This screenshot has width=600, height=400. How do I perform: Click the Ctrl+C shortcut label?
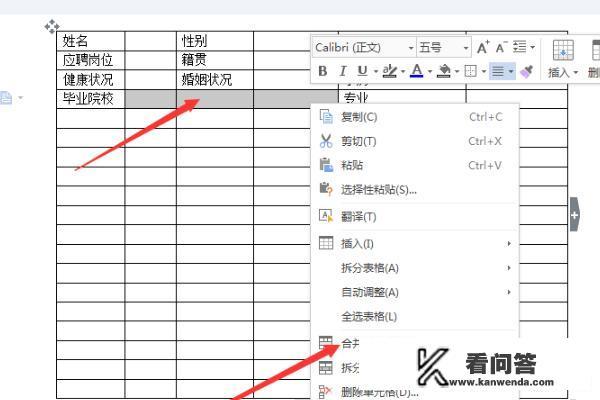tap(486, 117)
